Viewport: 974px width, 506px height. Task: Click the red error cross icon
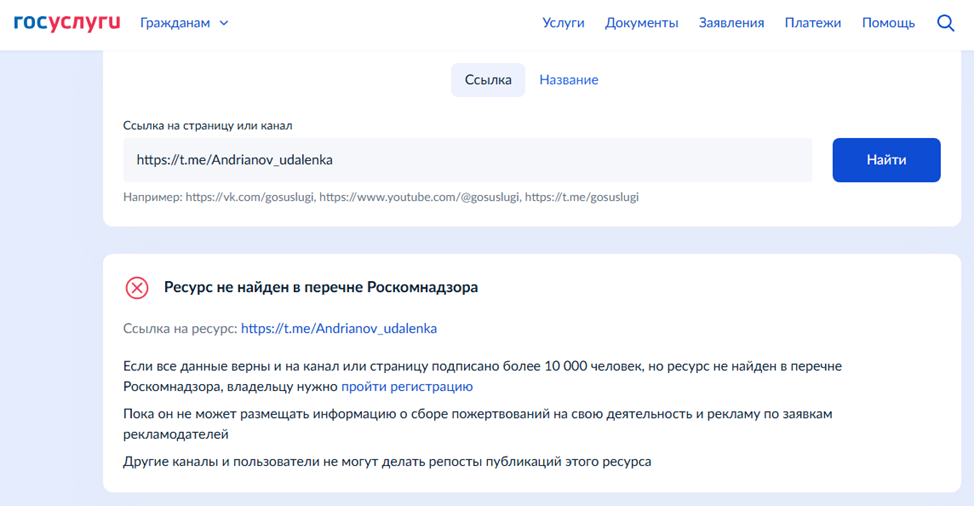point(137,288)
